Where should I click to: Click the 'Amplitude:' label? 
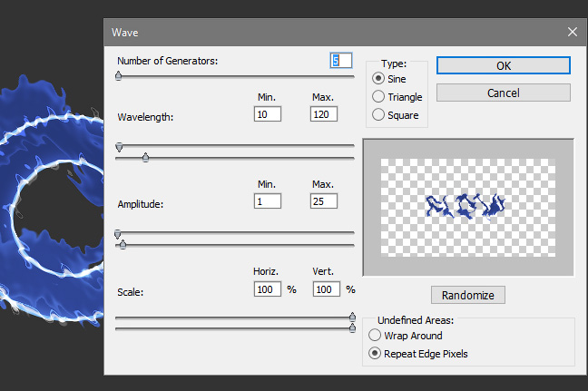point(141,204)
